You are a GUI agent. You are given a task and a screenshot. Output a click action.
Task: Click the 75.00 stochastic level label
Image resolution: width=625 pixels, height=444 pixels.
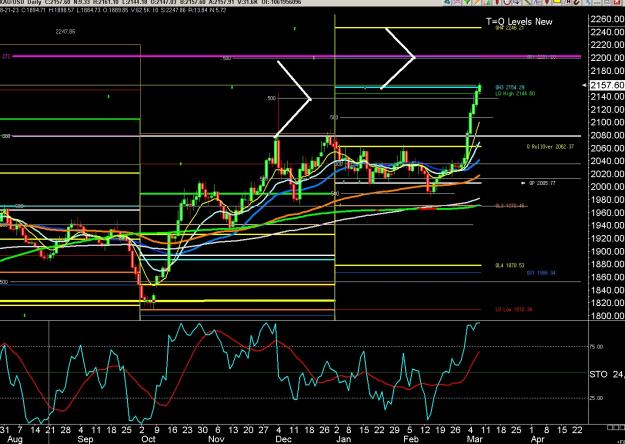(x=596, y=347)
